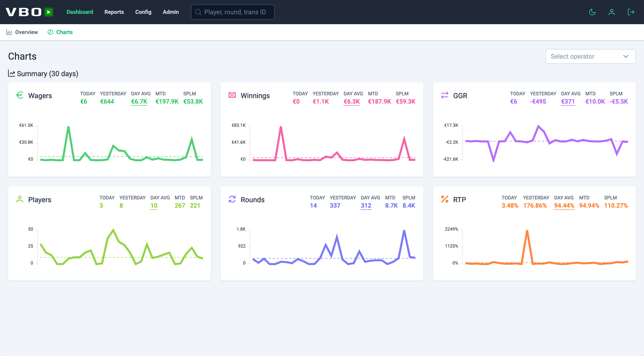Click Winnings MTD value €187.9K
This screenshot has height=356, width=644.
pyautogui.click(x=380, y=102)
